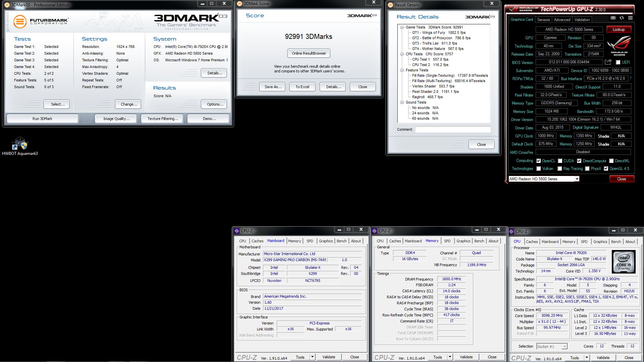This screenshot has width=644, height=362.
Task: Click the Intel Core i9 logo in CPU-Z
Action: click(624, 262)
